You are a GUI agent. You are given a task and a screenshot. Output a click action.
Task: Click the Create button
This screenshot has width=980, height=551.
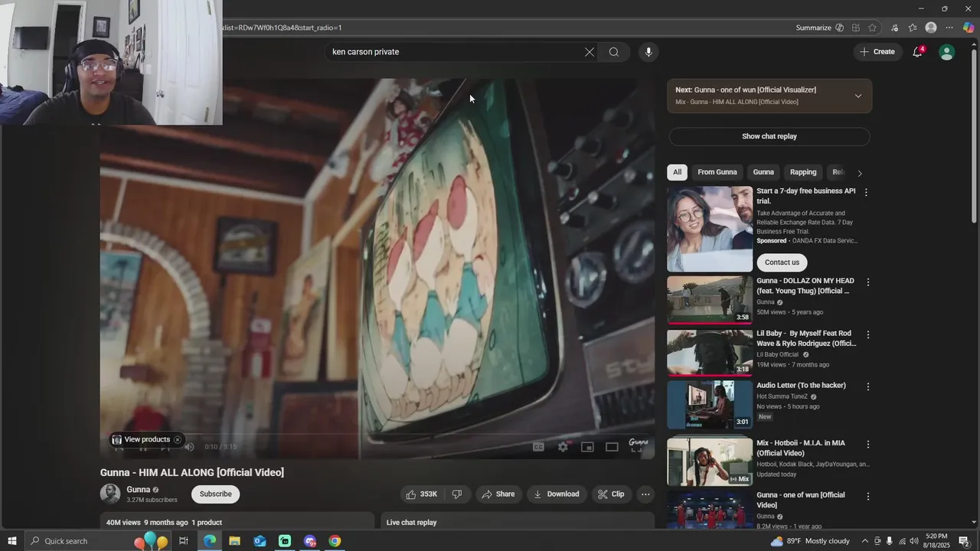(x=877, y=52)
